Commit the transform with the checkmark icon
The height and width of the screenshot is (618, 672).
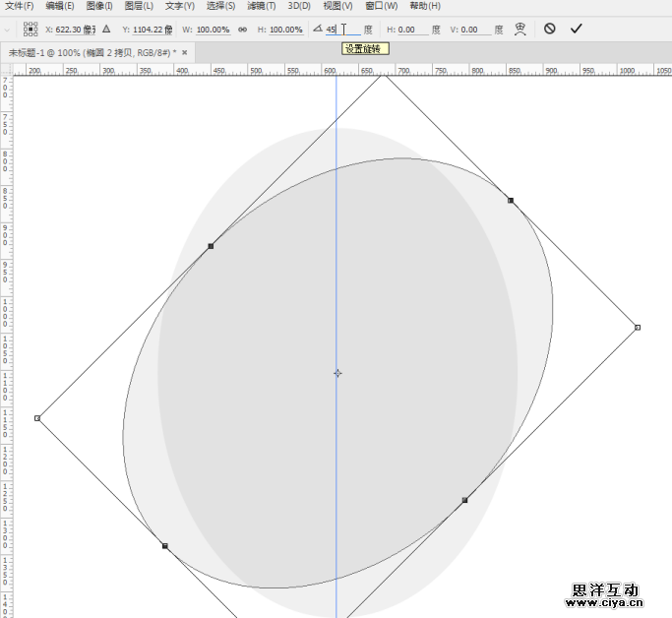[x=577, y=30]
